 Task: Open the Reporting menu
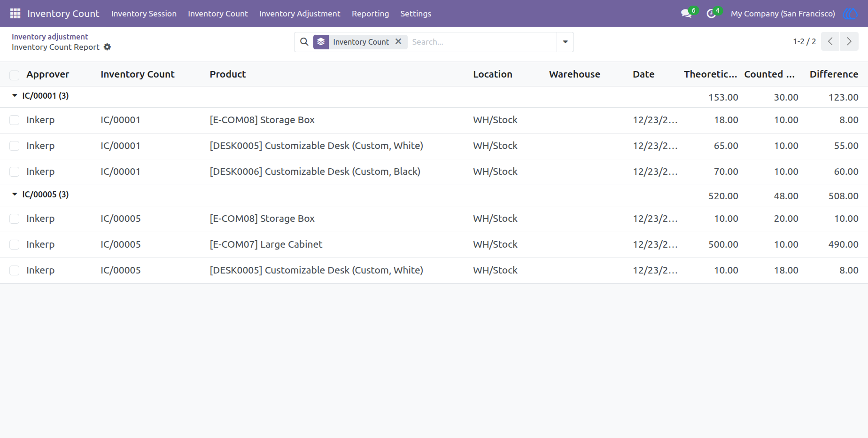click(370, 14)
